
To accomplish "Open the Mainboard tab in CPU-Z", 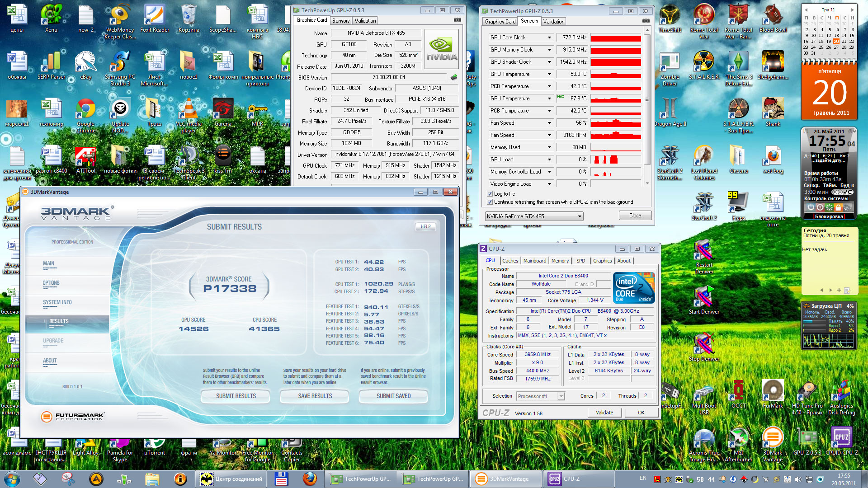I will pos(535,261).
